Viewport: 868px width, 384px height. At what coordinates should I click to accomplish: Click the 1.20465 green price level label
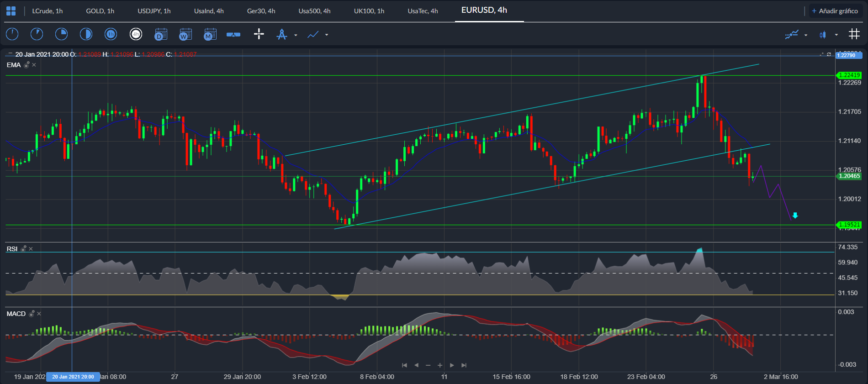pos(849,176)
